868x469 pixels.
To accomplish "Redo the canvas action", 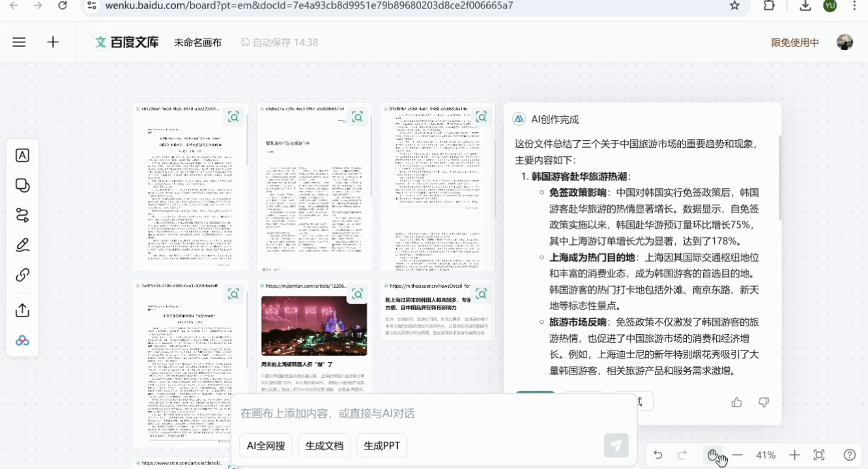I will click(682, 455).
